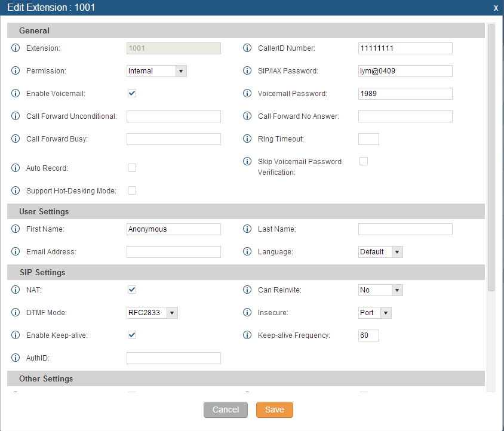Image resolution: width=504 pixels, height=431 pixels.
Task: Click the info icon beside Call Forward Unconditional
Action: coord(16,116)
